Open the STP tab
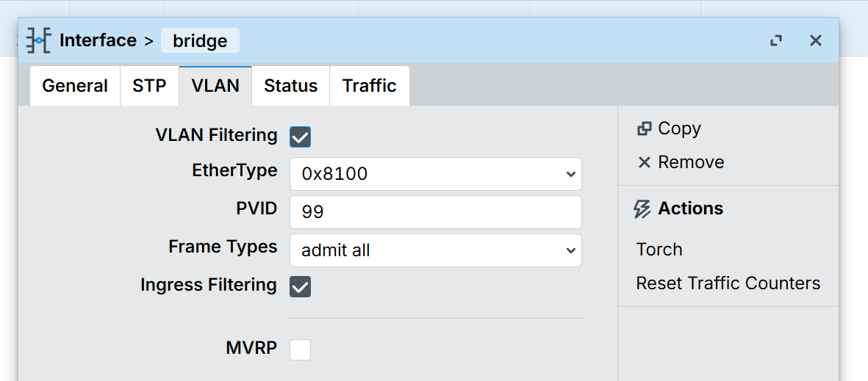868x381 pixels. click(x=149, y=86)
